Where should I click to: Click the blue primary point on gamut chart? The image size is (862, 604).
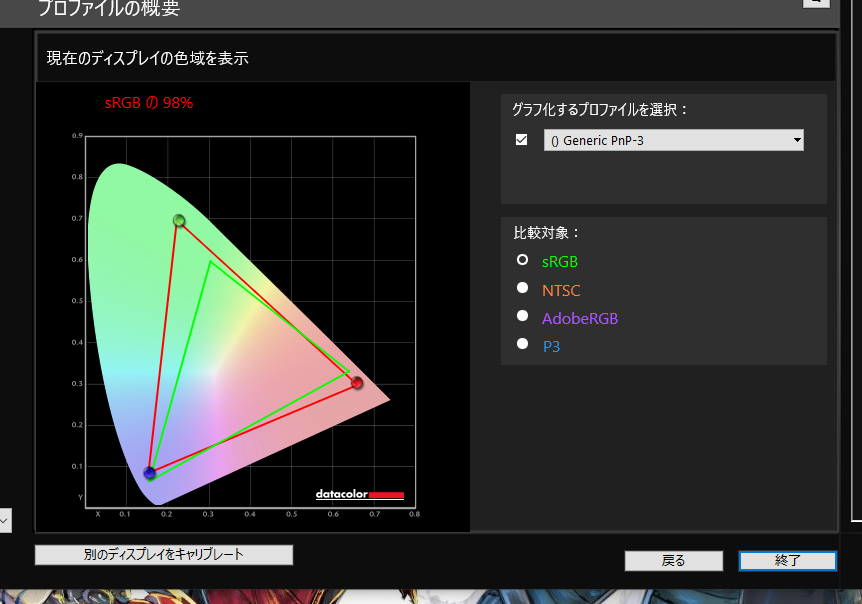tap(150, 473)
